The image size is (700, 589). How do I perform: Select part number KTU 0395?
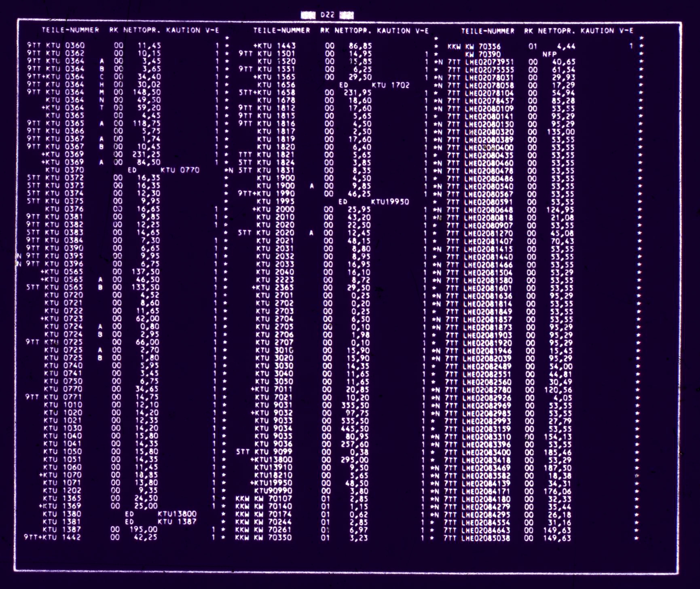[64, 256]
